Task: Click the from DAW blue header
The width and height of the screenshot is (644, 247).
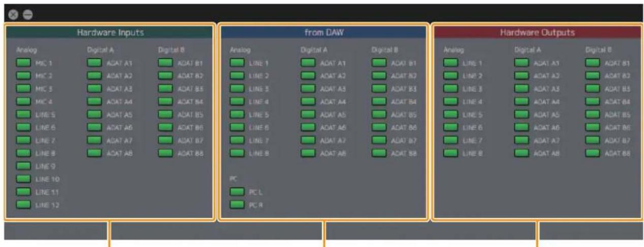Action: [324, 33]
